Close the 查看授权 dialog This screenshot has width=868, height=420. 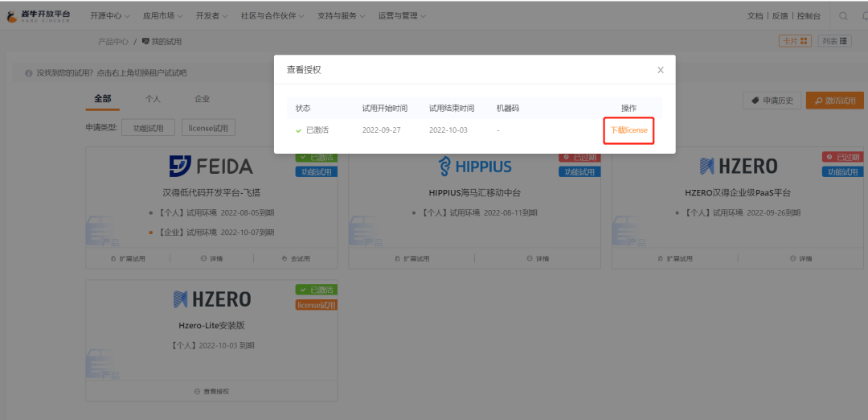coord(661,70)
